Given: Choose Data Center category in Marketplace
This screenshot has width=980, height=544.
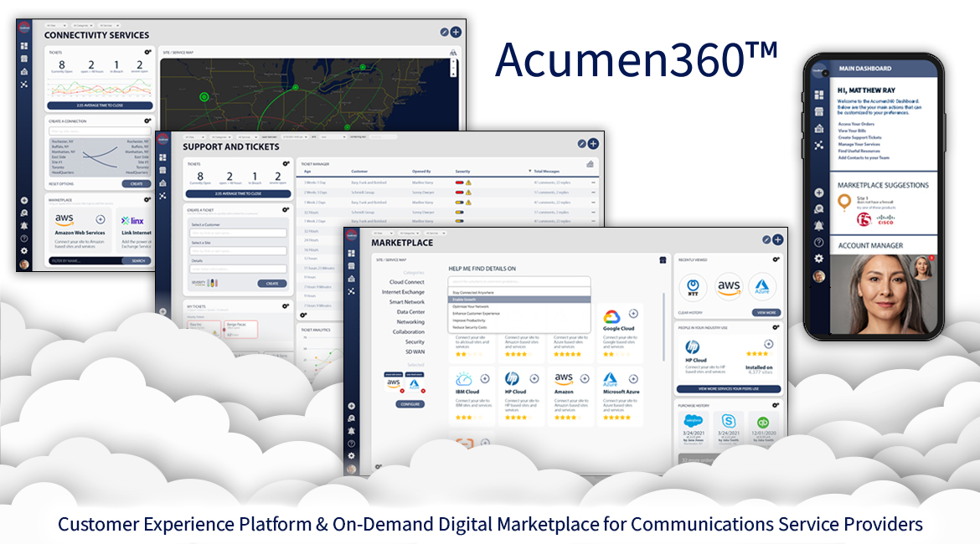Looking at the screenshot, I should click(x=410, y=312).
